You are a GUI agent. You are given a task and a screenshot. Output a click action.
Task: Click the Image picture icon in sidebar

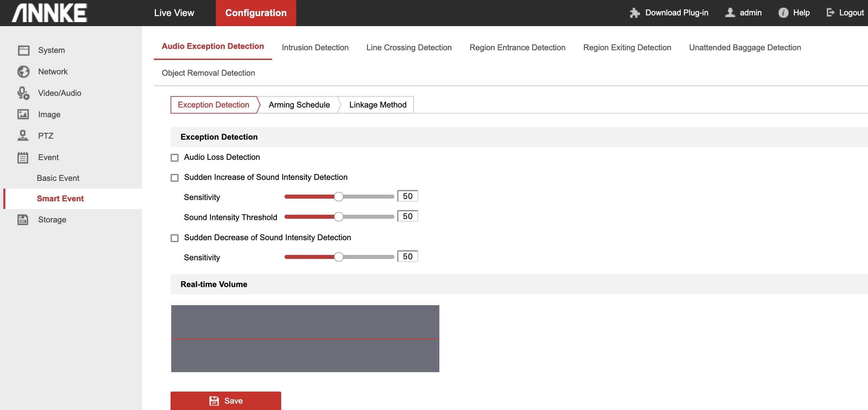click(23, 115)
